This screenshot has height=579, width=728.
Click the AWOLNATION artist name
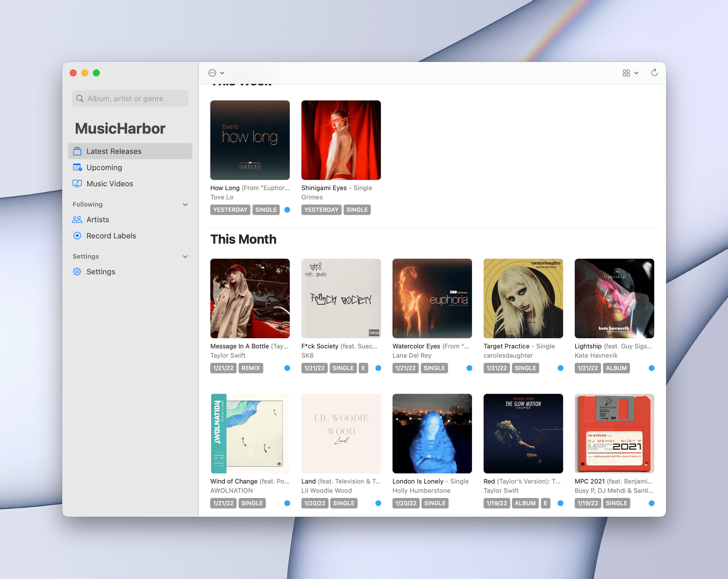pyautogui.click(x=231, y=490)
